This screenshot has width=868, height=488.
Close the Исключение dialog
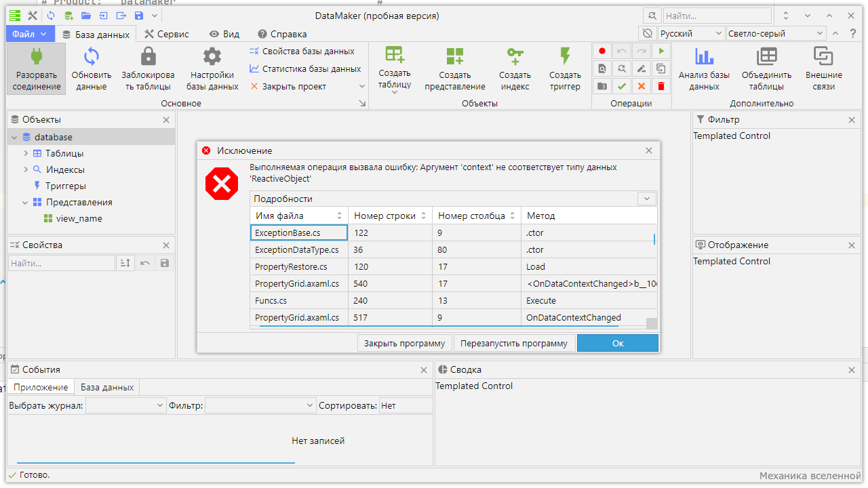click(x=649, y=150)
